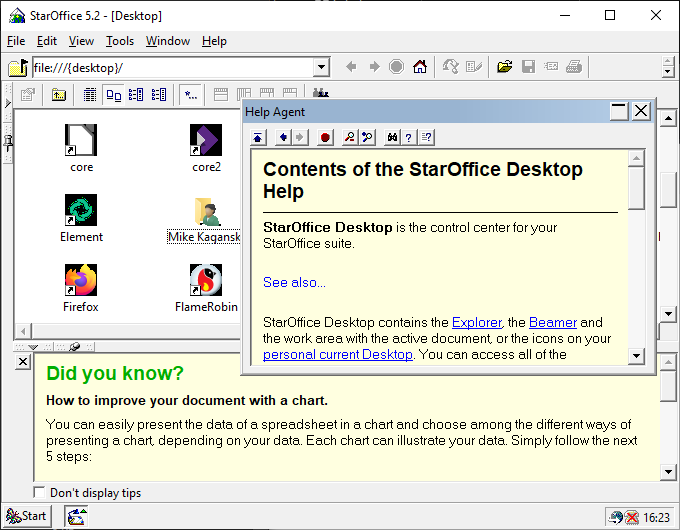Click the Reload icon in the main toolbar

pos(450,67)
